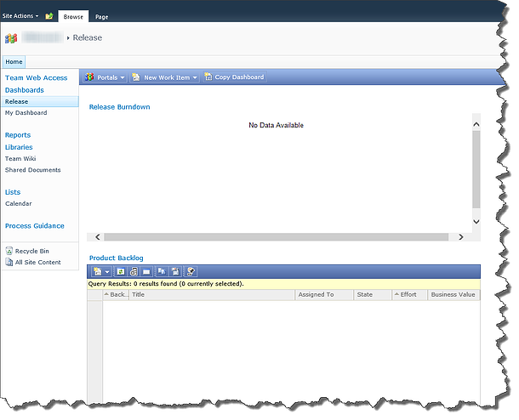Open My Dashboard from sidebar
Screen dimensions: 519x420
(26, 113)
